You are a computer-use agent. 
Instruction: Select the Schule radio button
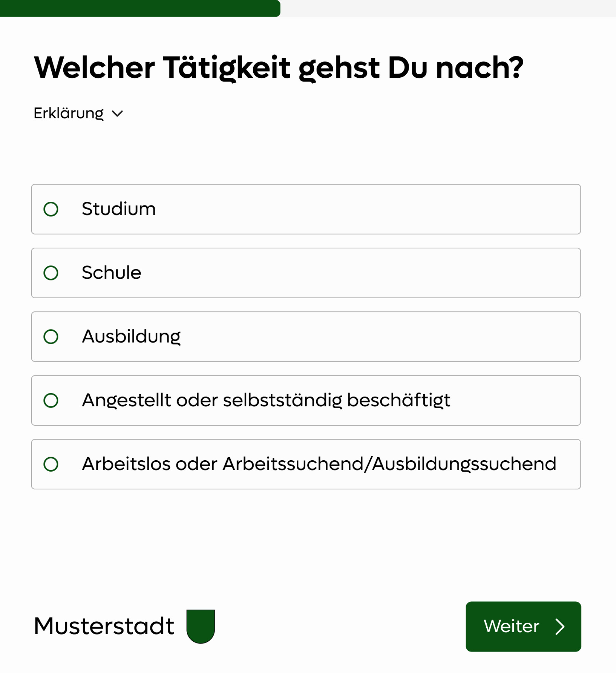click(x=52, y=272)
